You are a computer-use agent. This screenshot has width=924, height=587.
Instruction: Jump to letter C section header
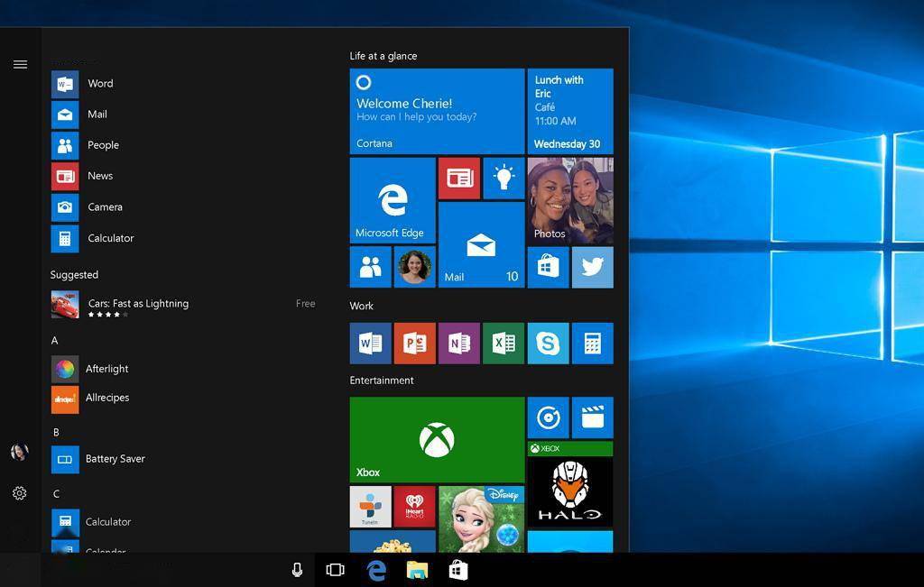click(x=56, y=493)
